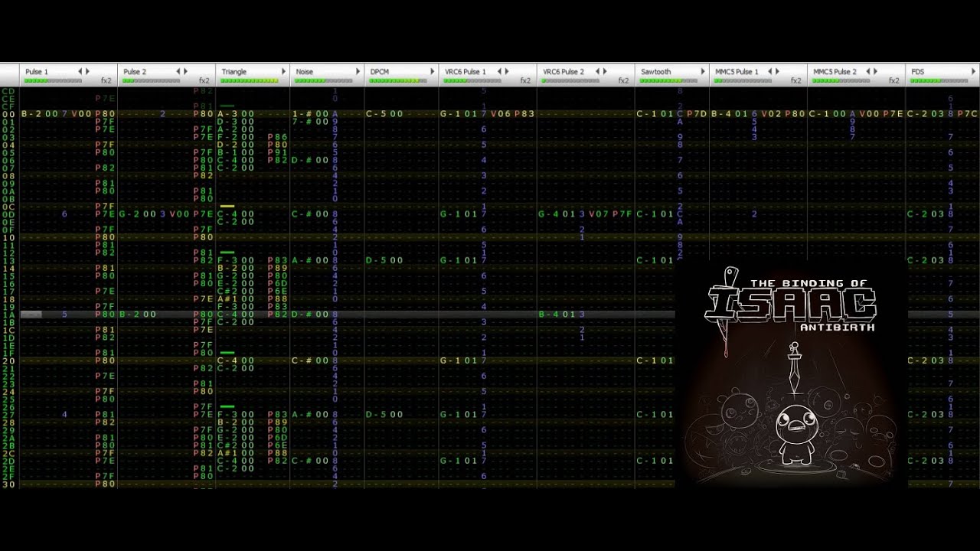This screenshot has height=551, width=980.
Task: Select note C-1 in MMC5 Pulse 2 row 00
Action: tap(818, 114)
